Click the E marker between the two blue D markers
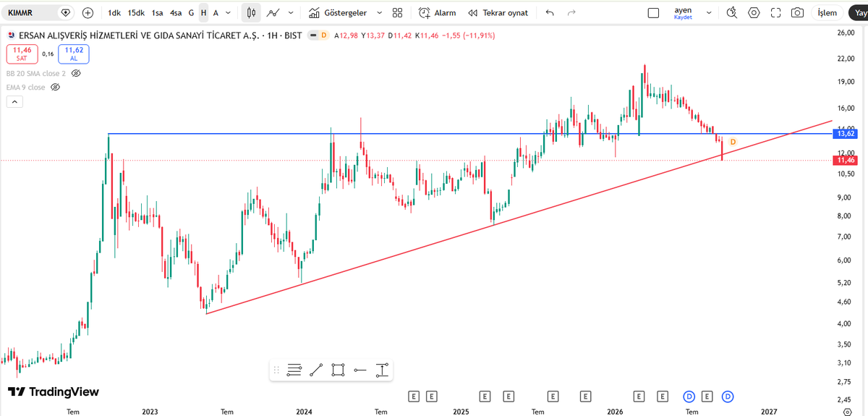868x416 pixels. click(x=707, y=396)
